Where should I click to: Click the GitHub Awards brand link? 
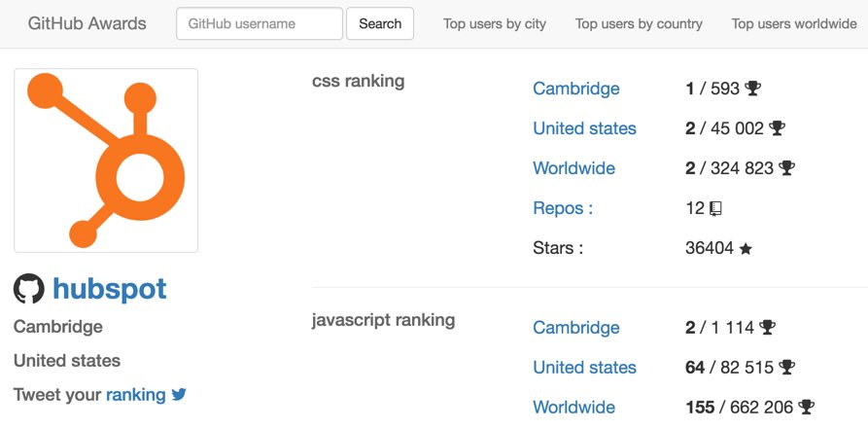[x=87, y=23]
